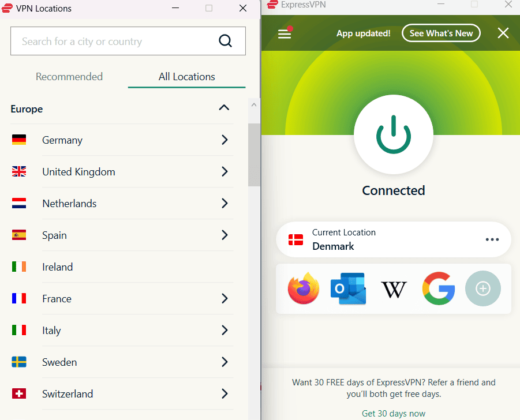Collapse the Europe section
This screenshot has width=520, height=420.
click(224, 108)
